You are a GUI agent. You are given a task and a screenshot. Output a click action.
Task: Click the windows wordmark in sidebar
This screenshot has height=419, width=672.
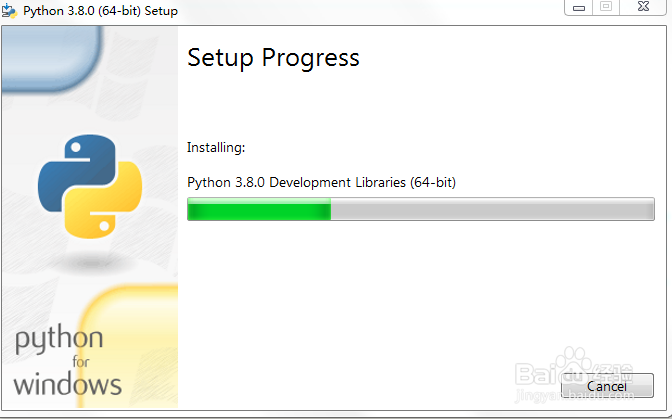[x=68, y=384]
